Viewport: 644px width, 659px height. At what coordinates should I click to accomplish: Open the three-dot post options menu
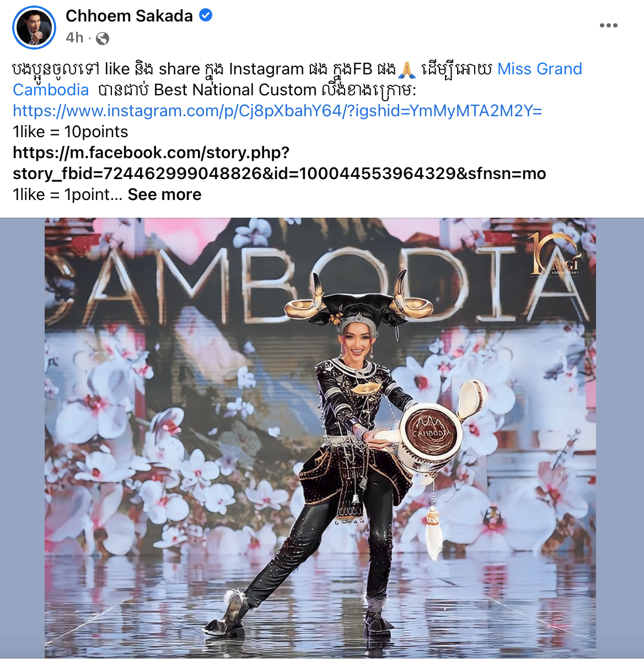tap(609, 25)
